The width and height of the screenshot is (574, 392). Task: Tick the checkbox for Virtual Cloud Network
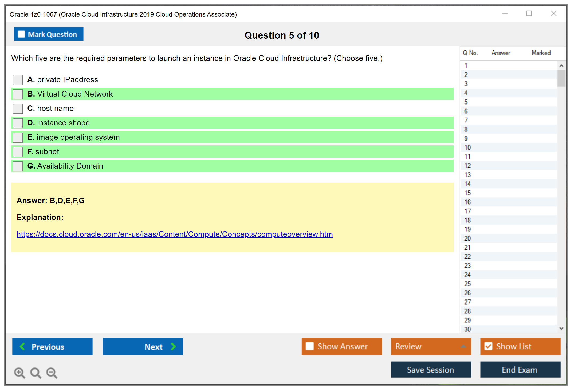pos(18,94)
